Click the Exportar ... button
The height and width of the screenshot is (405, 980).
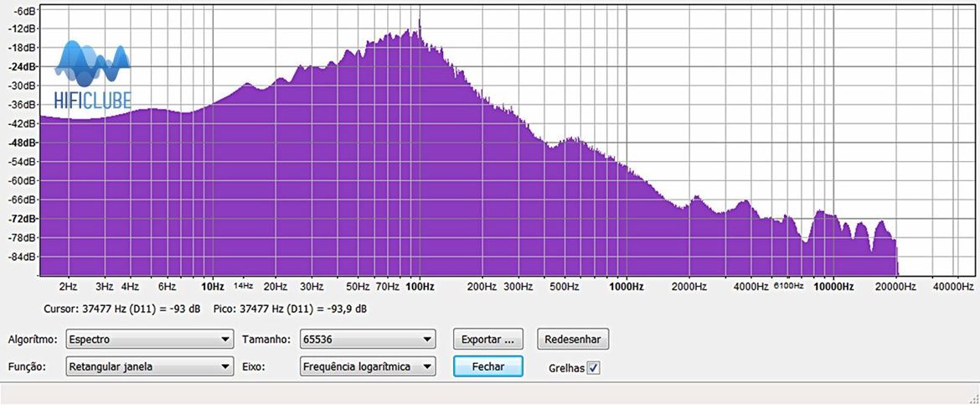point(488,340)
